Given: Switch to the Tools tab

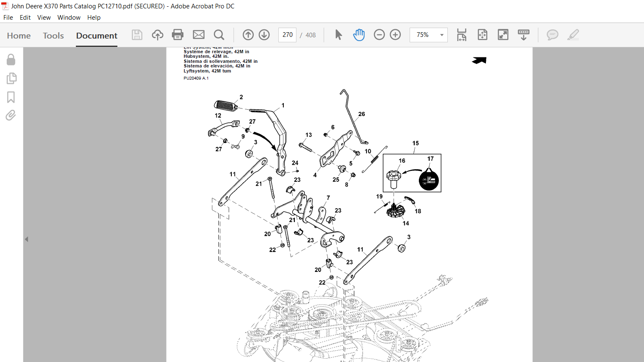Looking at the screenshot, I should (53, 36).
